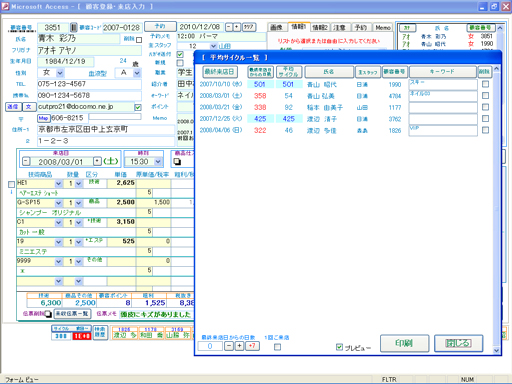The height and width of the screenshot is (384, 512).
Task: Open the Memo tab
Action: point(383,28)
